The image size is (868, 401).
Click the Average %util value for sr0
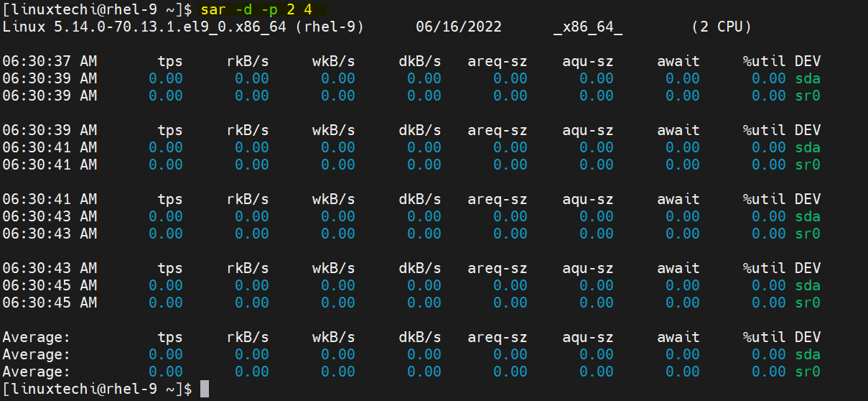769,372
